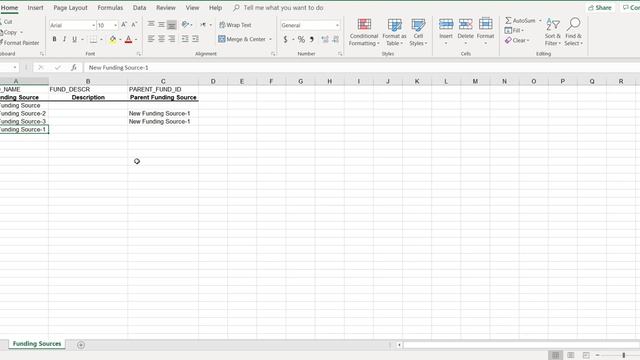Expand Merge & Center options arrow

tap(270, 39)
